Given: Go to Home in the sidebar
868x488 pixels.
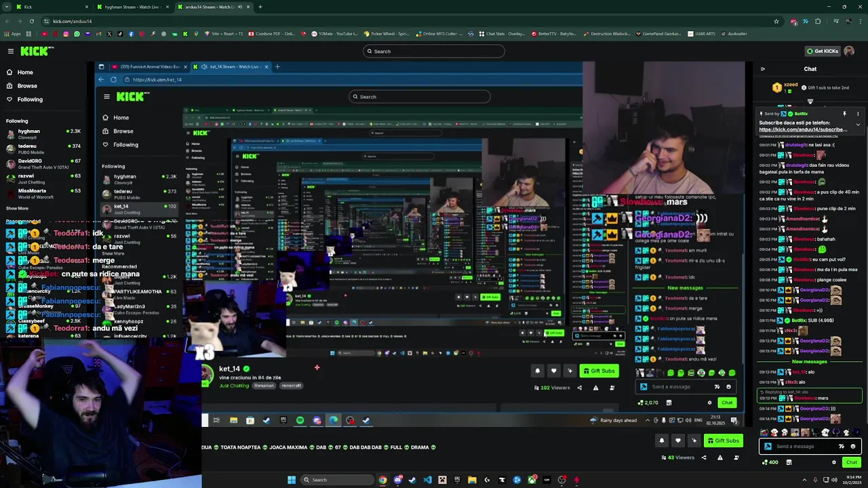Looking at the screenshot, I should [25, 73].
